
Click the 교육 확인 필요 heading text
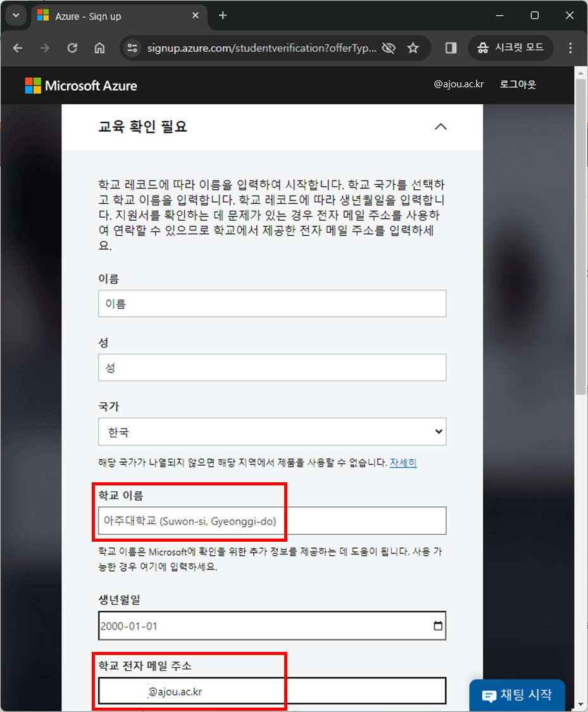pos(142,127)
